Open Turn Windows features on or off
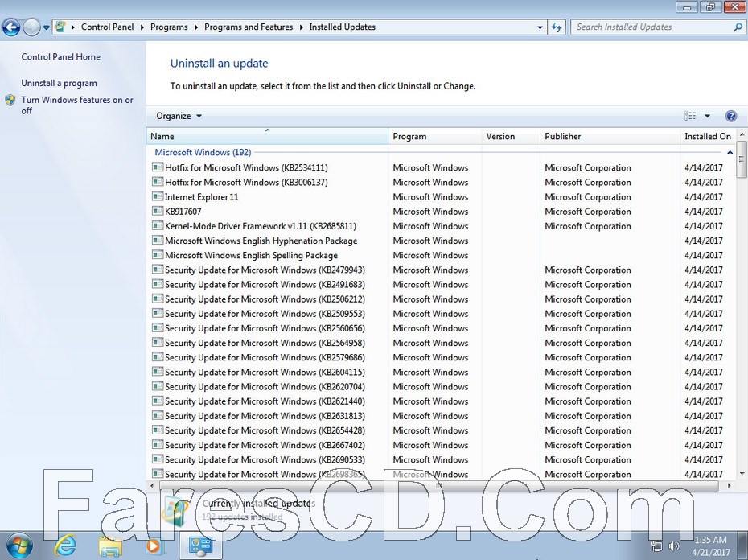Viewport: 748px width, 560px height. pos(77,105)
